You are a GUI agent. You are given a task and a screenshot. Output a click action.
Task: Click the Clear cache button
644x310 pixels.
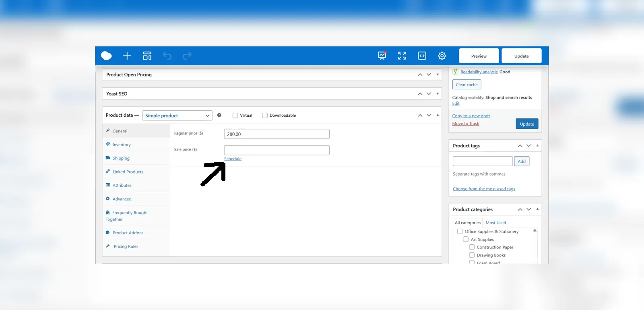pos(466,85)
